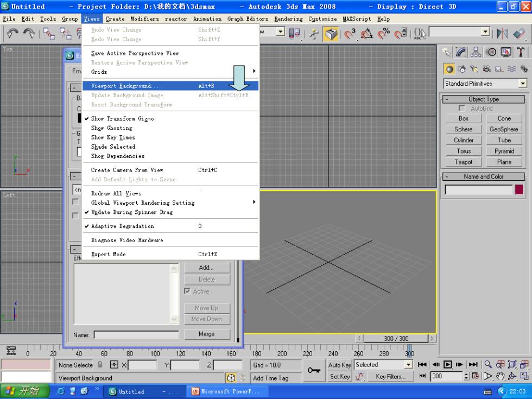
Task: Click the Add Time Tag field
Action: coord(276,378)
